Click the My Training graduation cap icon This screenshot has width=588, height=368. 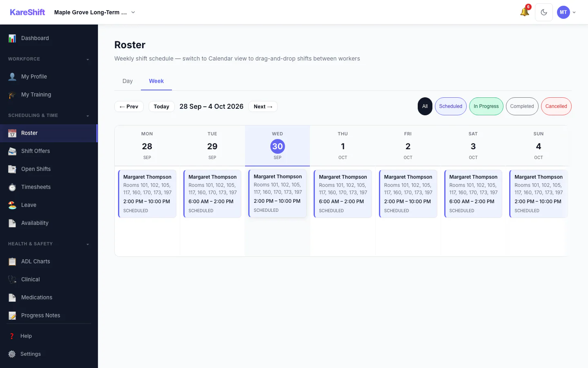[12, 94]
